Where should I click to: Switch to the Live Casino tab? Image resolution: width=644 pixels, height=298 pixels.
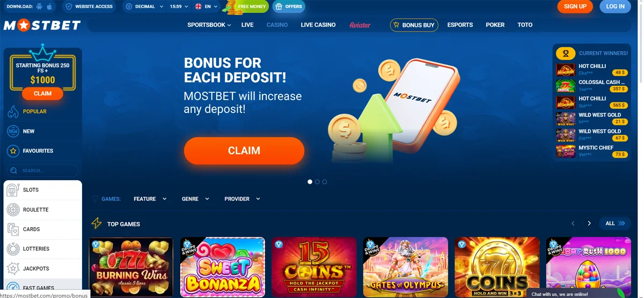tap(318, 25)
